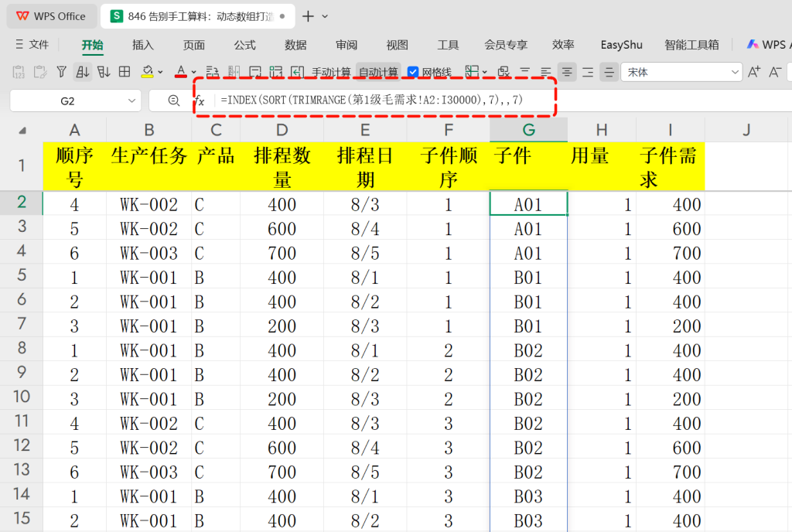Open the fill color dropdown arrow
This screenshot has width=792, height=532.
[161, 72]
